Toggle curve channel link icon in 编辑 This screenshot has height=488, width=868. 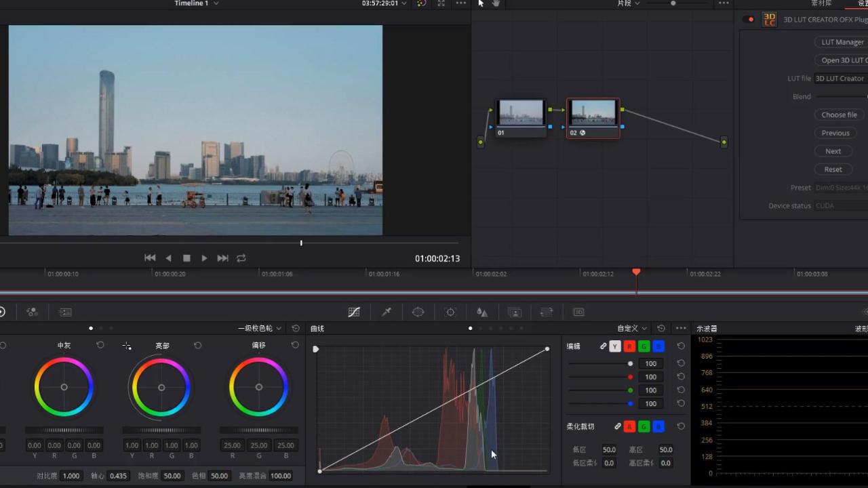pos(603,346)
